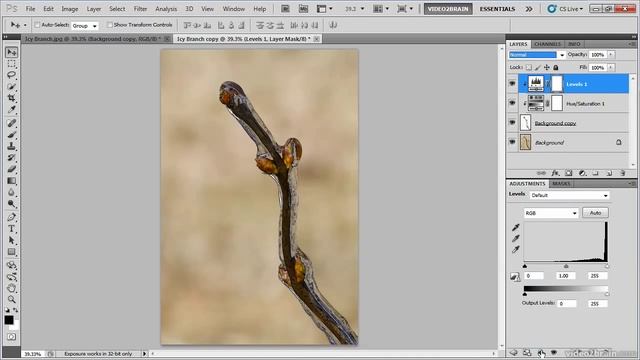Sample gray point with levels eyedropper

(x=516, y=238)
